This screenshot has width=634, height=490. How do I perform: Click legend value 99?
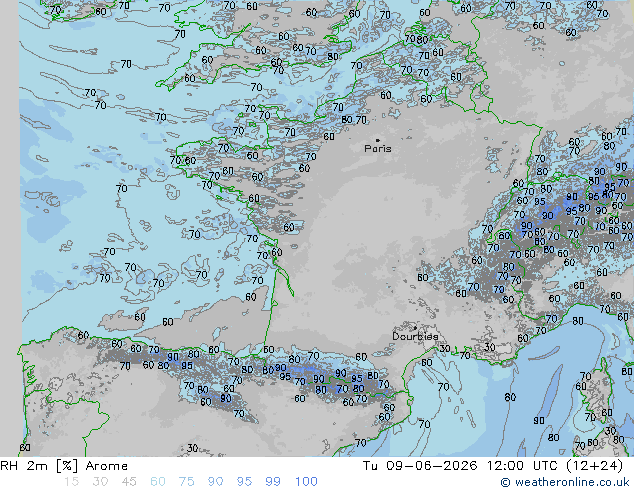pyautogui.click(x=273, y=482)
